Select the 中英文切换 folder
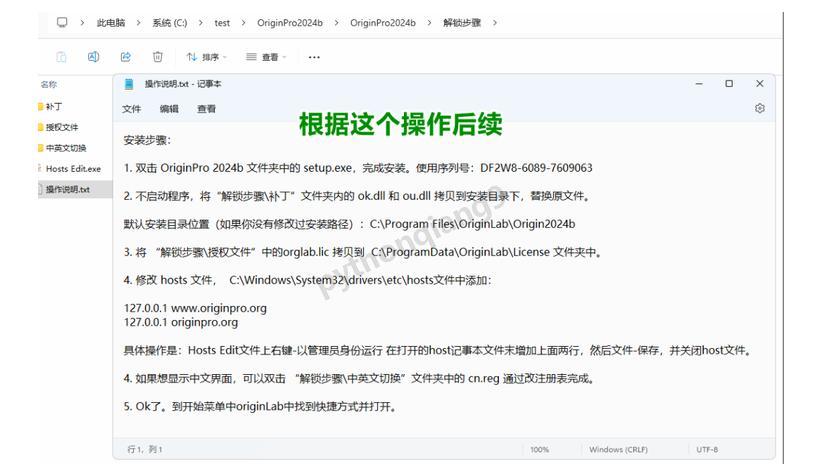This screenshot has width=822, height=476. tap(62, 148)
